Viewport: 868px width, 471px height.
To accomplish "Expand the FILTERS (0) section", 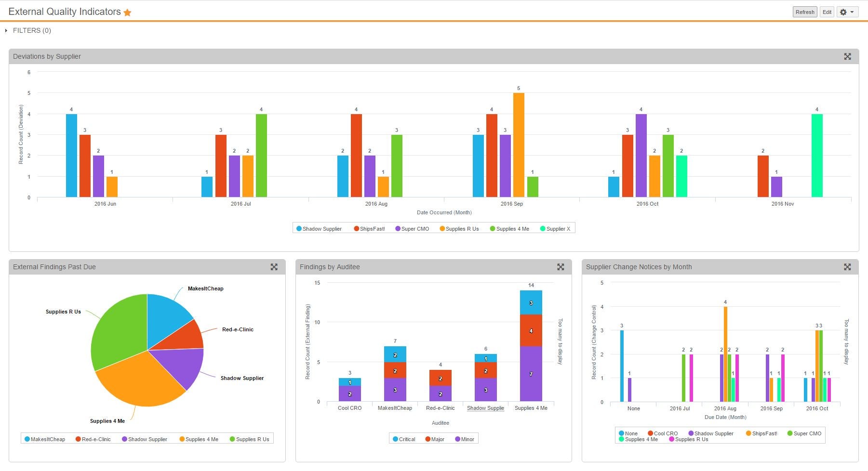I will [28, 30].
